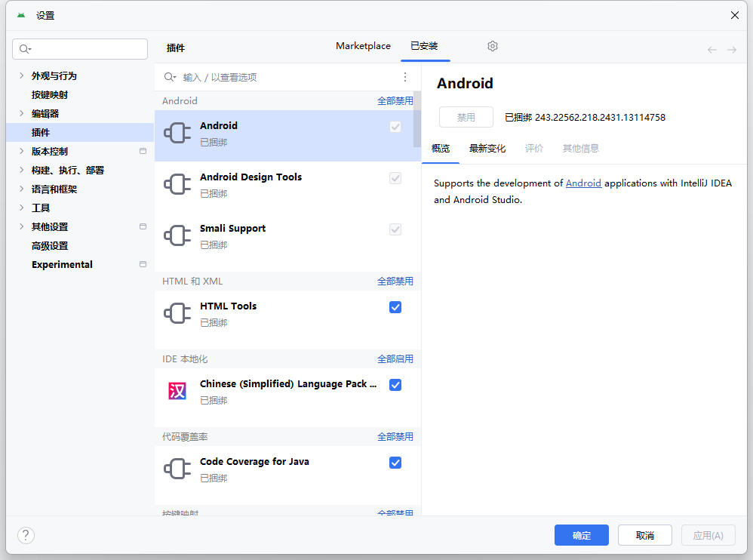Click the plugin list vertical scrollbar
This screenshot has height=560, width=753.
417,119
